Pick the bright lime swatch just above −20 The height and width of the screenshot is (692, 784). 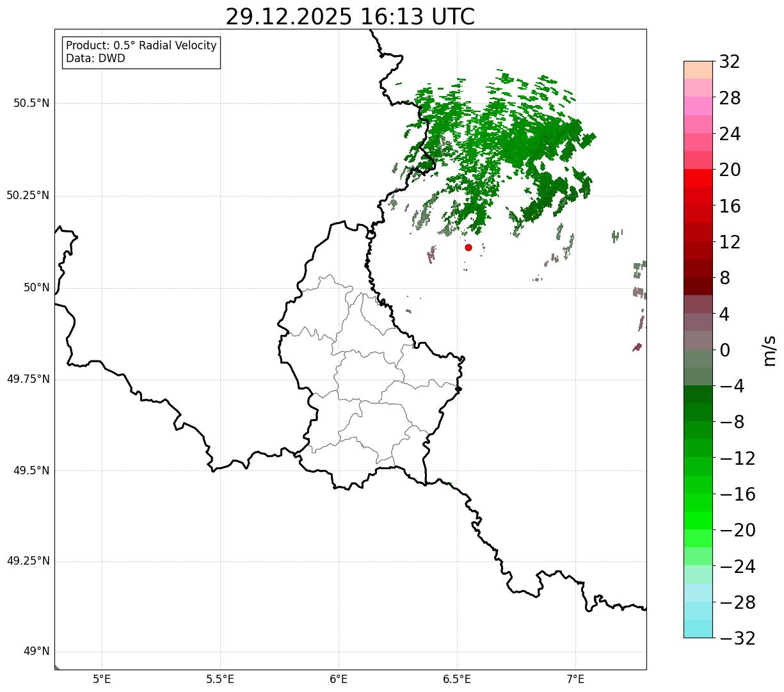pos(698,520)
